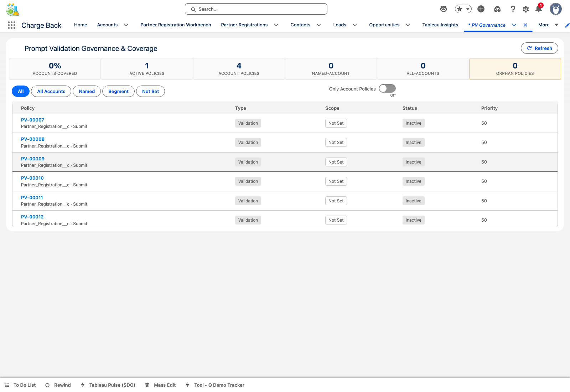Open the Accounts tab
Image resolution: width=570 pixels, height=392 pixels.
(107, 25)
